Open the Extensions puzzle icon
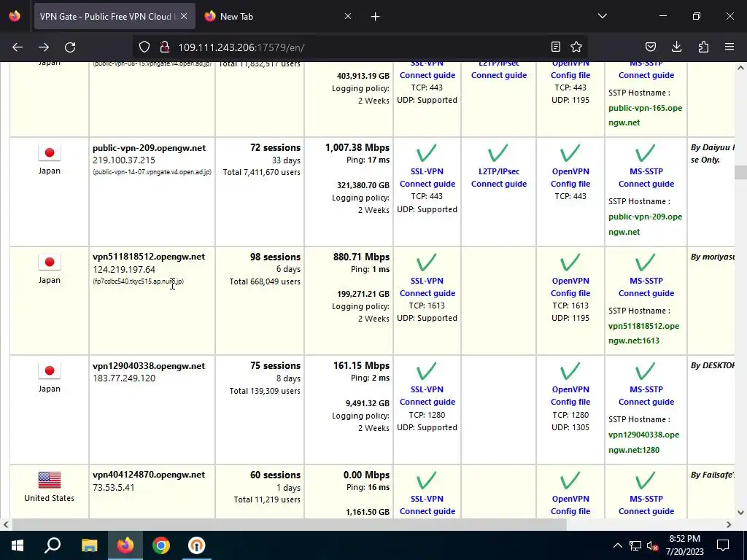Screen dimensions: 747x560 tap(703, 47)
